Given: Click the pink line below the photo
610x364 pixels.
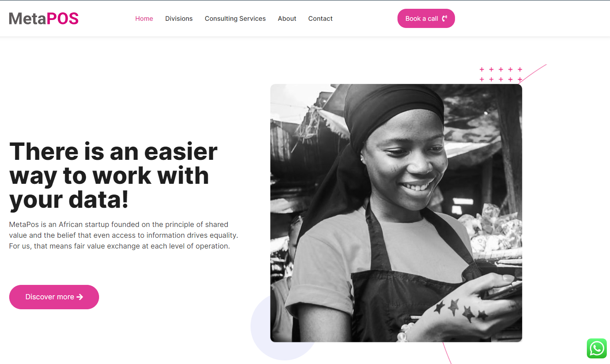Looking at the screenshot, I should pos(447,353).
